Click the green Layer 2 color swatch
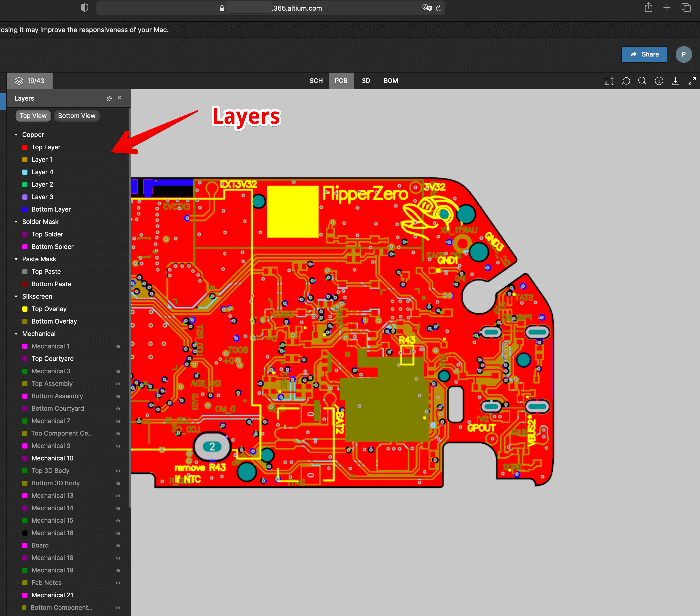Screen dimensions: 700x616 coord(25,184)
